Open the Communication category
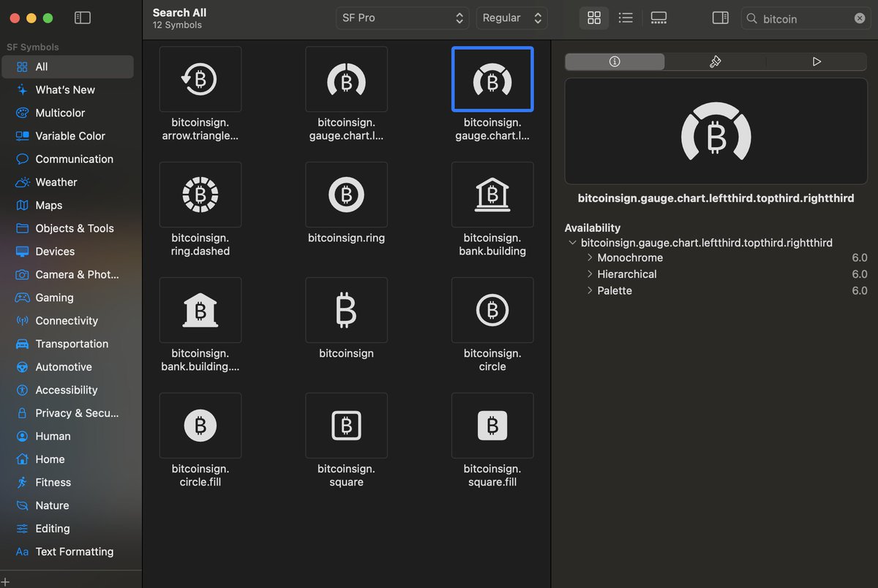The width and height of the screenshot is (878, 588). [x=68, y=159]
